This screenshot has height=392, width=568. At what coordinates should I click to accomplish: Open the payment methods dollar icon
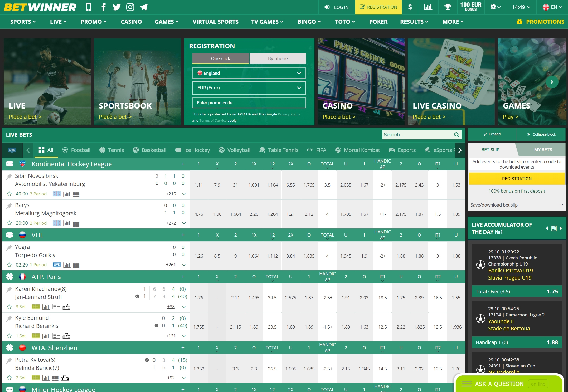(410, 7)
